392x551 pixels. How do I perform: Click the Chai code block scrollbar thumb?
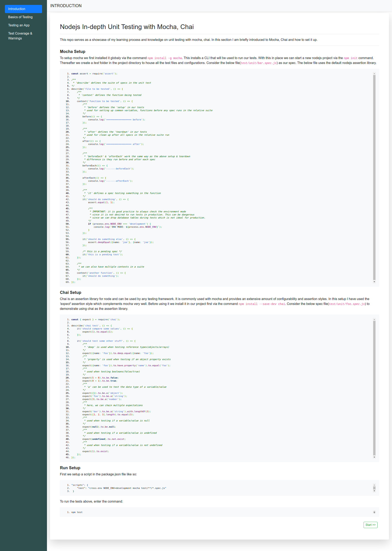(374, 388)
